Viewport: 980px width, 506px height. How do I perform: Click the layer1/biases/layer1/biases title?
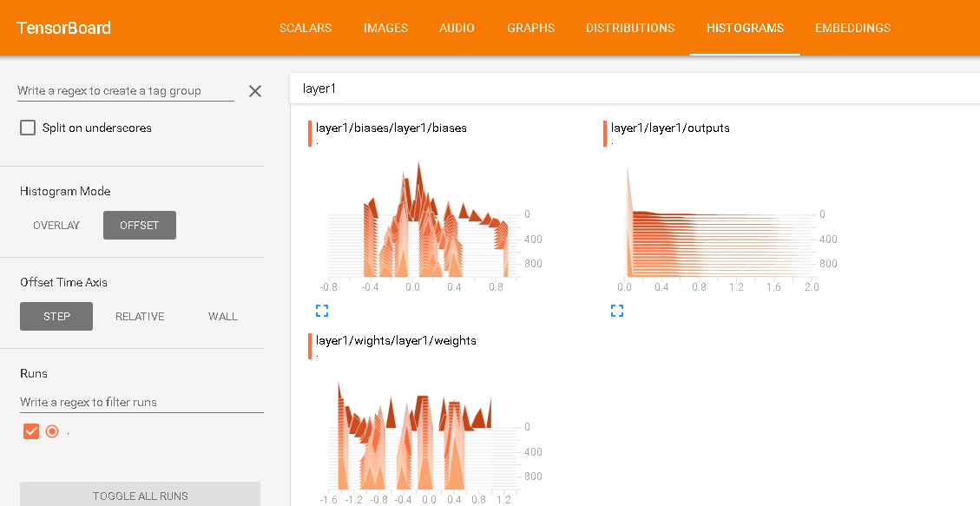tap(391, 128)
